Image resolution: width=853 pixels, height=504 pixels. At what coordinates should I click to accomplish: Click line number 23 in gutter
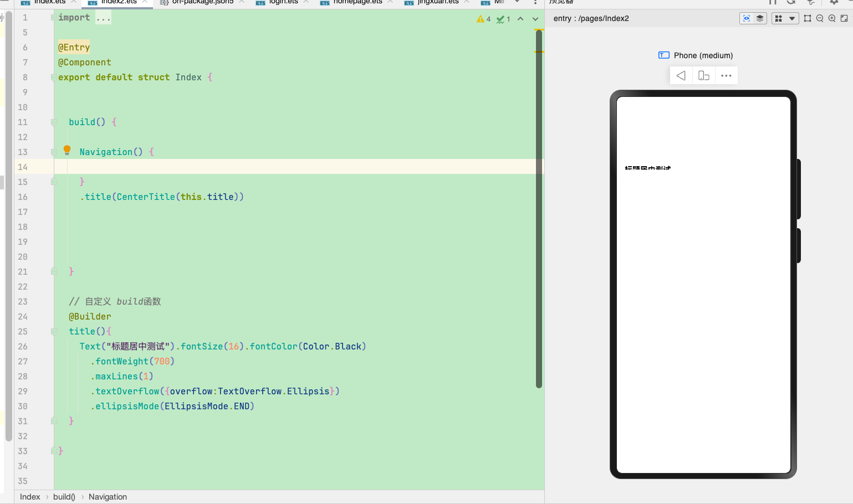point(23,302)
